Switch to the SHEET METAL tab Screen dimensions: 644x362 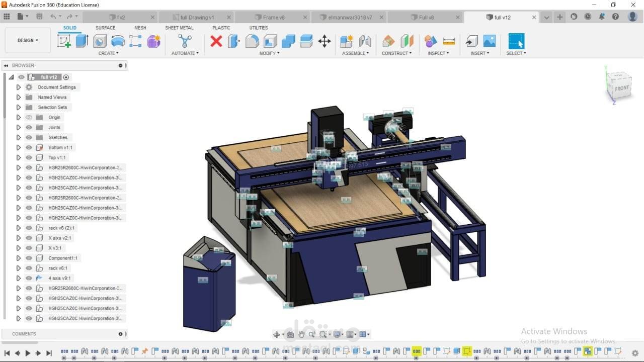pos(179,28)
